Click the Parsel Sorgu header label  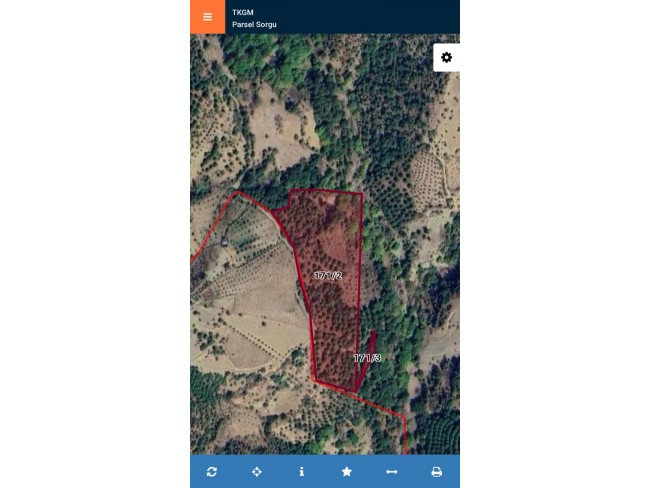point(254,24)
